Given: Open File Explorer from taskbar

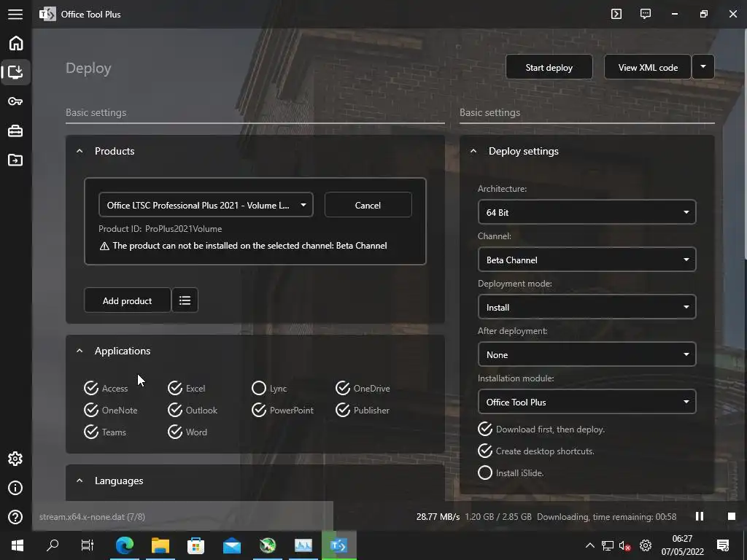Looking at the screenshot, I should [160, 545].
